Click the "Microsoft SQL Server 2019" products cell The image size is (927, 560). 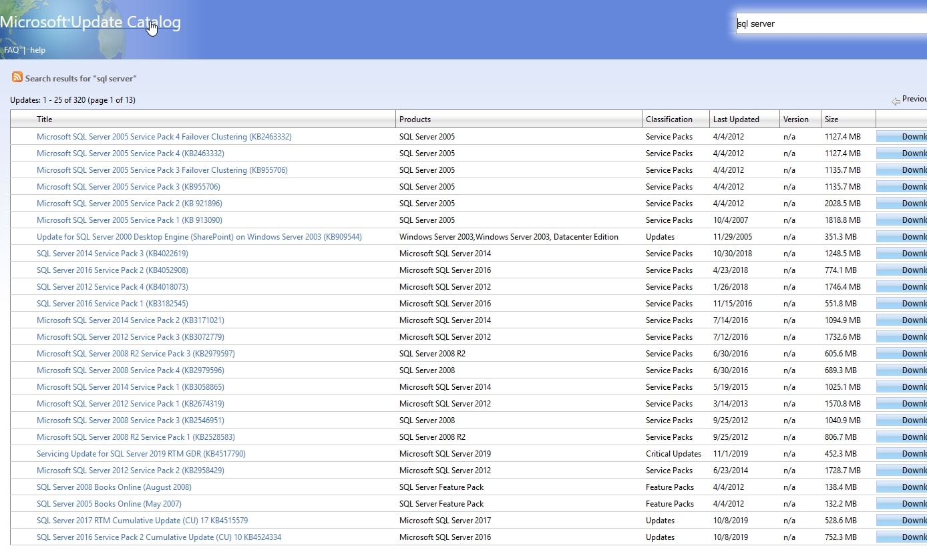(x=445, y=454)
